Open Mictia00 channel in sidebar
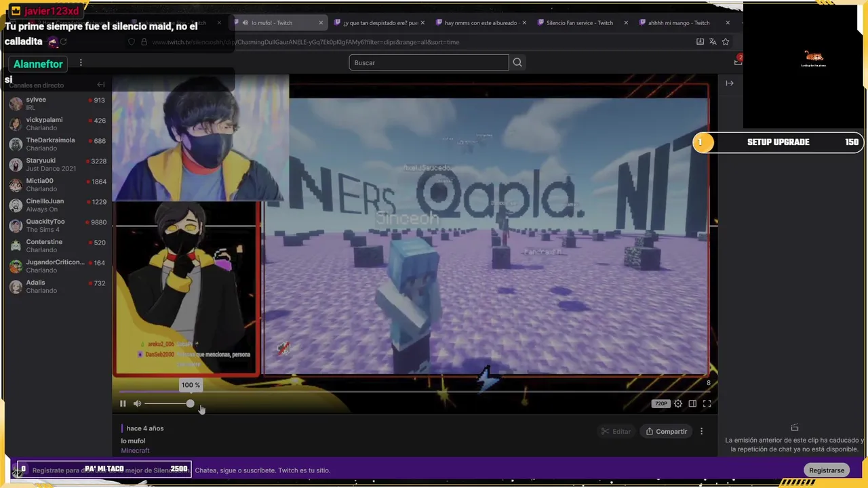Screen dimensions: 868x488 point(58,185)
